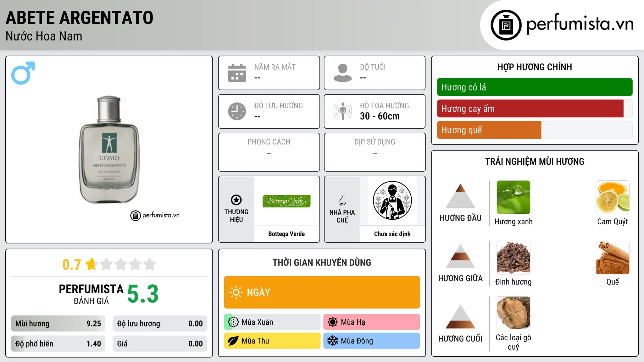Click the male gender symbol icon
Image resolution: width=644 pixels, height=362 pixels.
[x=23, y=73]
